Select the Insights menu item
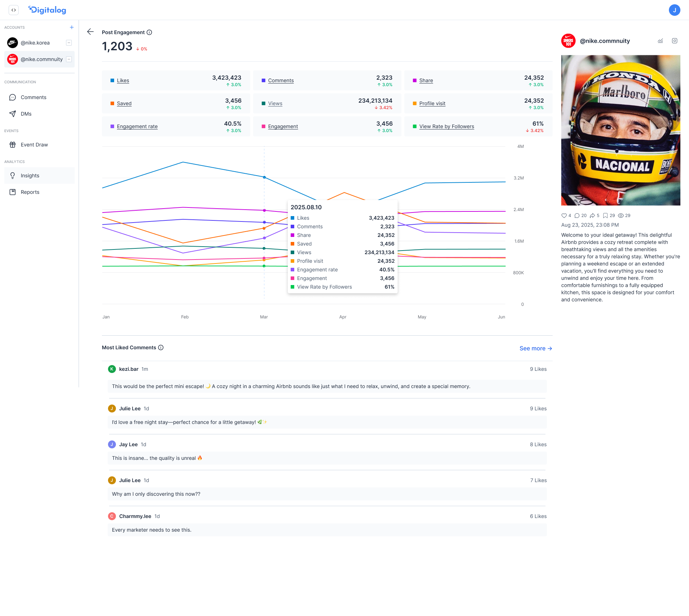This screenshot has width=689, height=616. coord(30,176)
